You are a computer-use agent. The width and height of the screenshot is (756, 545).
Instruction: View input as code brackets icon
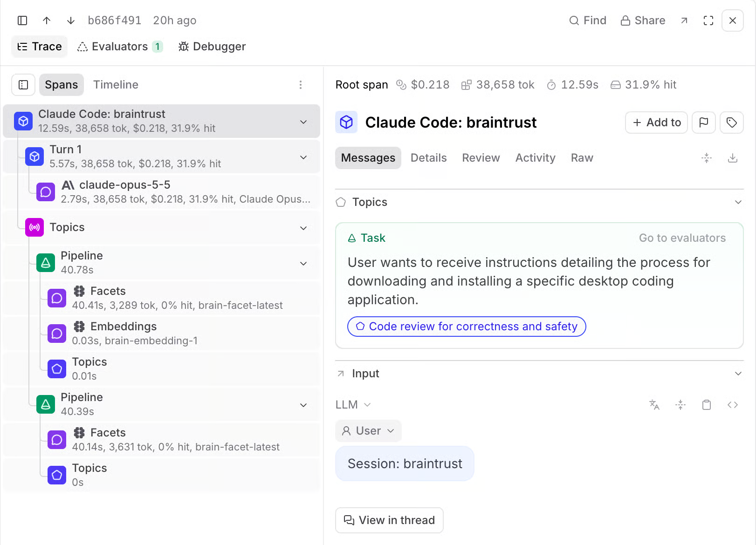tap(733, 405)
